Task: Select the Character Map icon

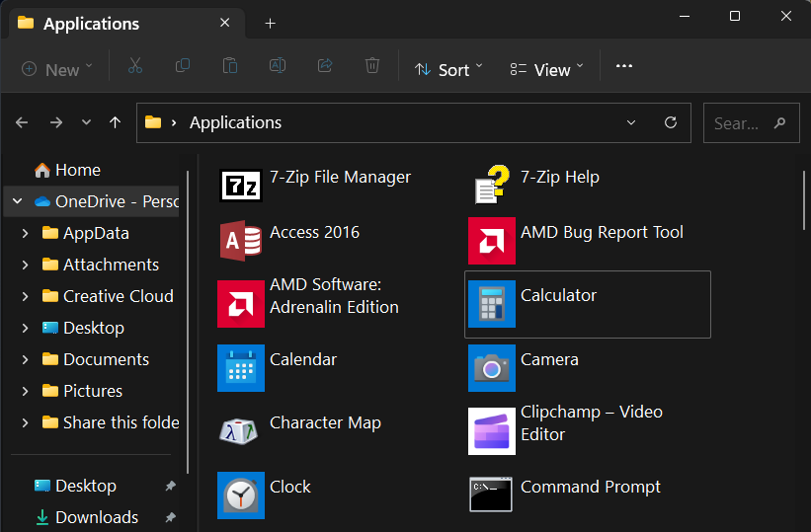Action: [238, 430]
